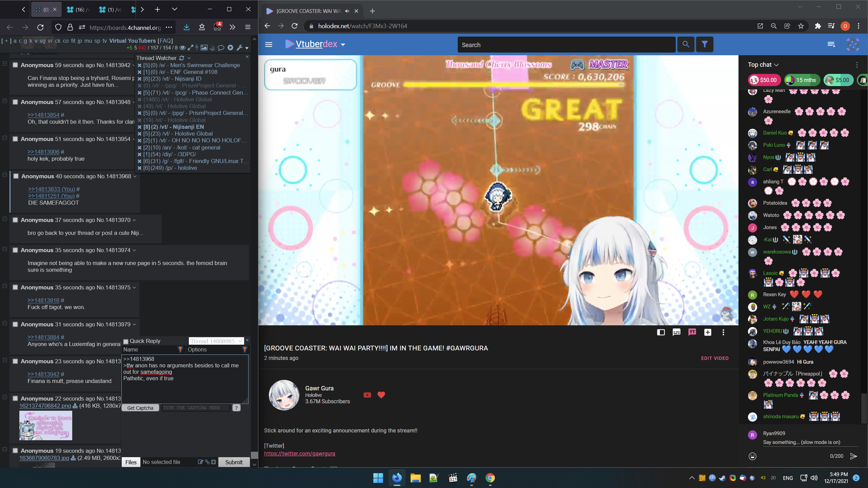This screenshot has width=868, height=488.
Task: Open the twitter.com/gawrgura link
Action: point(299,453)
